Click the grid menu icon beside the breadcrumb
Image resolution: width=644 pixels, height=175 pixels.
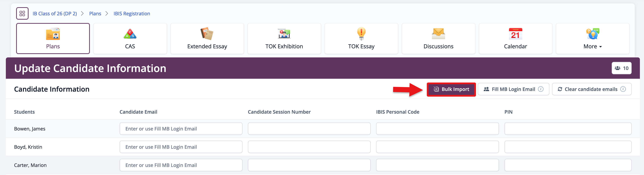tap(22, 14)
